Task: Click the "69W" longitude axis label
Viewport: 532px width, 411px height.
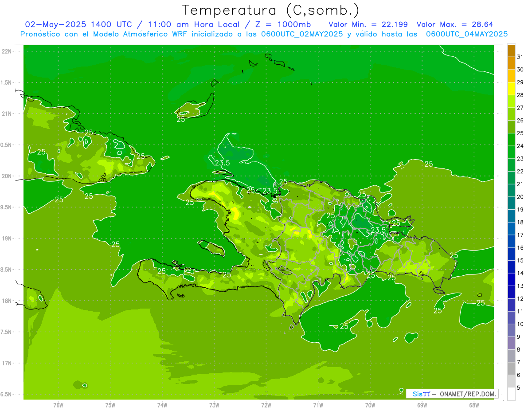Action: (x=422, y=405)
